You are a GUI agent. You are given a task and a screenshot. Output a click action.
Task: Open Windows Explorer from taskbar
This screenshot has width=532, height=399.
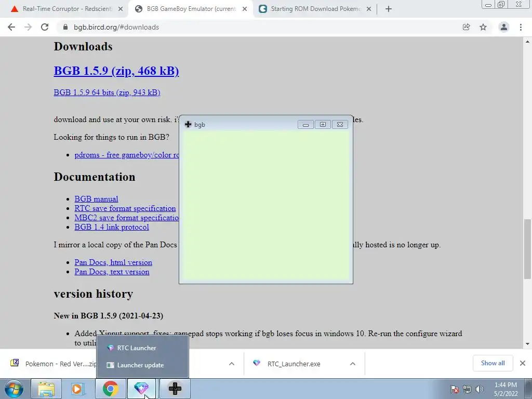46,389
